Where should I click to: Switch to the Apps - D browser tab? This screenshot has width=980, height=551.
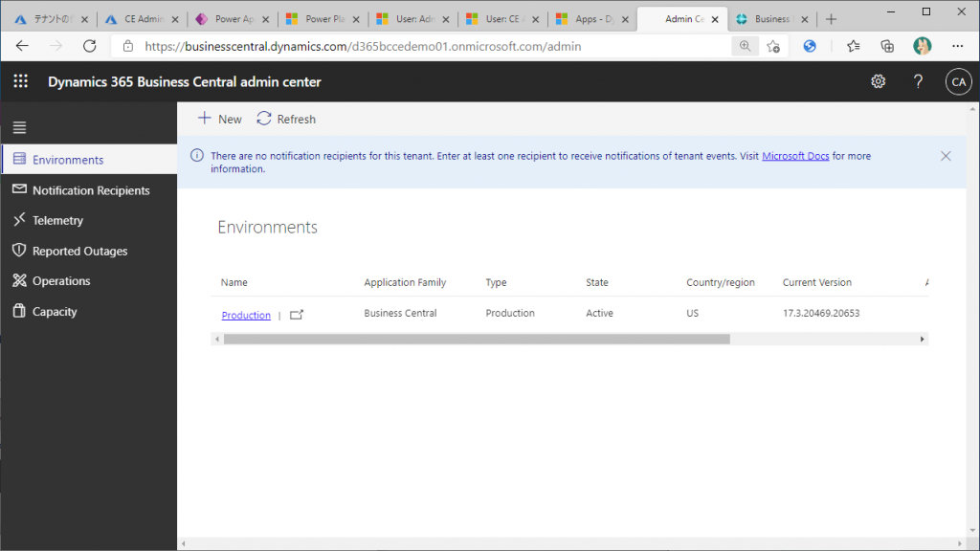click(x=592, y=19)
